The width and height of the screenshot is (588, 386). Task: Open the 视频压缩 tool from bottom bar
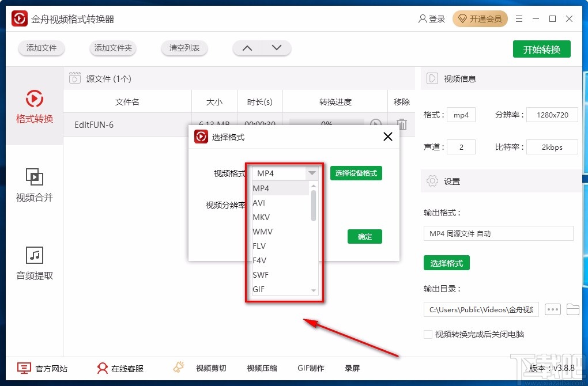(x=261, y=368)
